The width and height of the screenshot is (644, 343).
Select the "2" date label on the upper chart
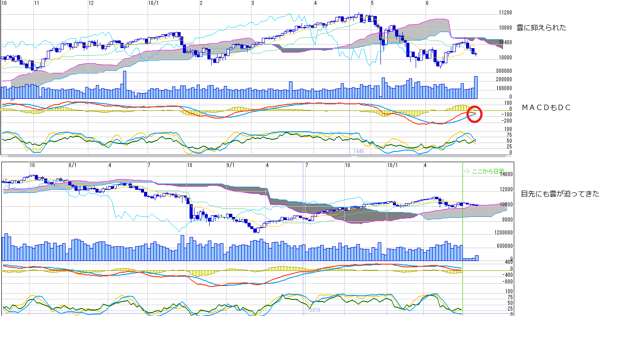point(201,3)
